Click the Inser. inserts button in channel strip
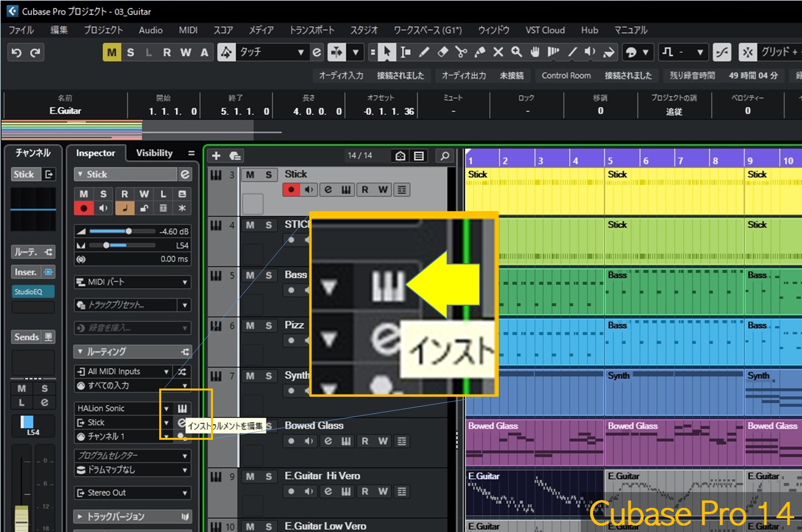This screenshot has width=802, height=532. click(33, 272)
